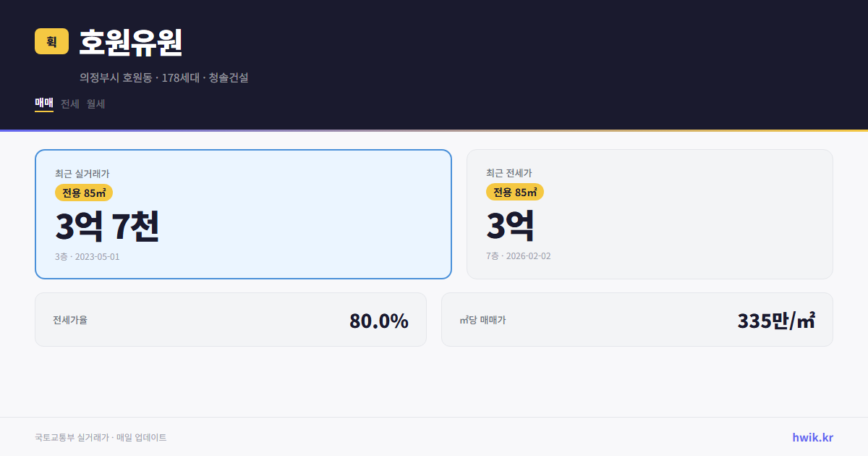Viewport: 868px width, 456px height.
Task: Click the 호원유원 apartment title
Action: [132, 43]
